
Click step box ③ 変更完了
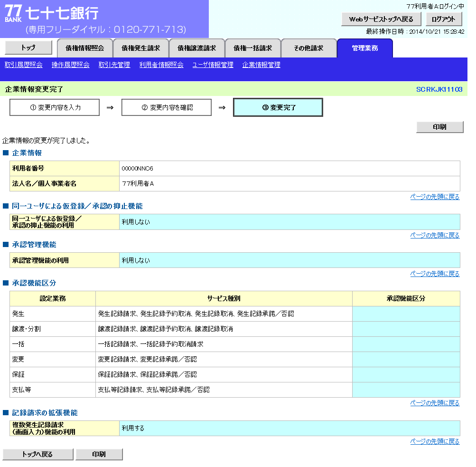tap(278, 107)
